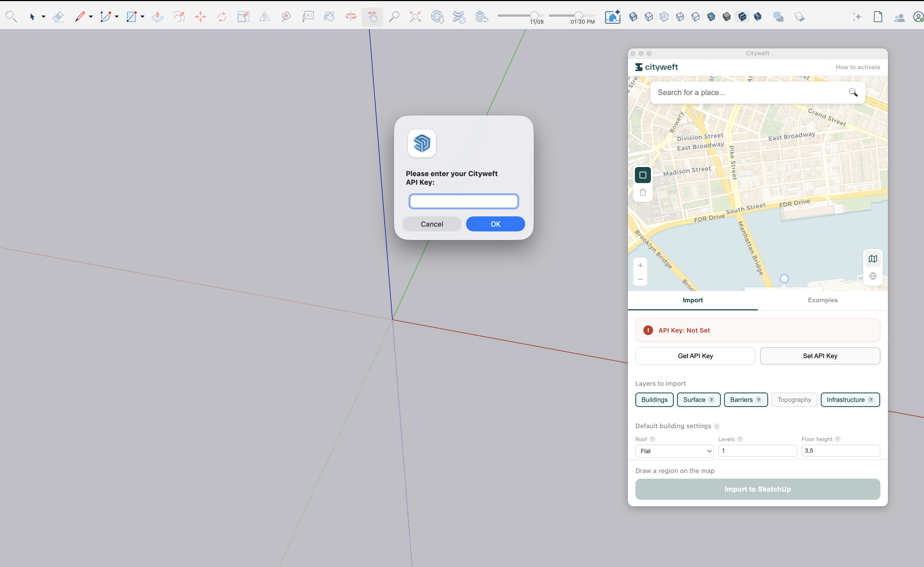This screenshot has width=924, height=567.
Task: Select the Push/Pull tool
Action: click(x=157, y=16)
